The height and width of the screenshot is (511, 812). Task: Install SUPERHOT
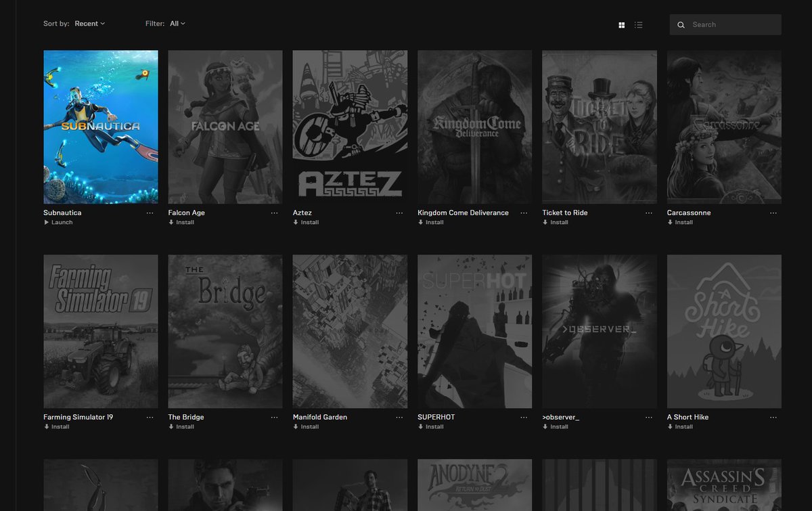coord(431,426)
